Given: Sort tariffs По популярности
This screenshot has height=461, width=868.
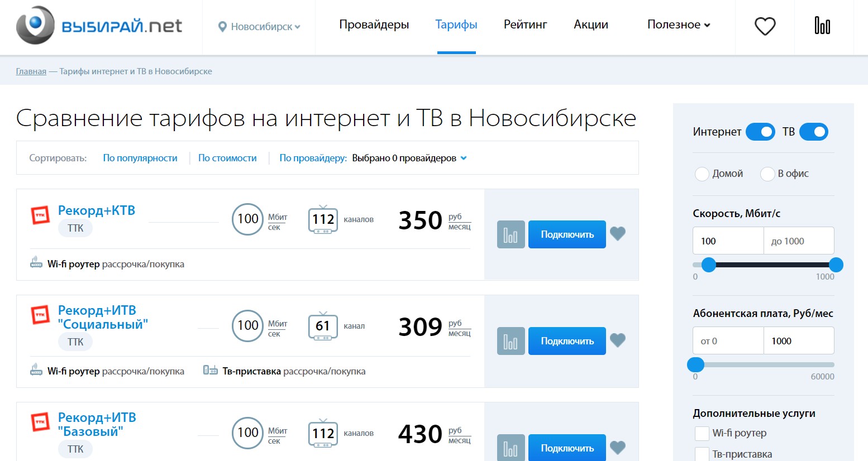Looking at the screenshot, I should click(x=140, y=158).
